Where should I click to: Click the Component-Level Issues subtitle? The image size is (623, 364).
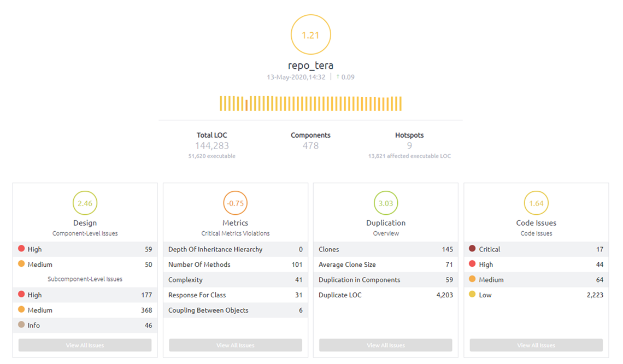click(85, 233)
